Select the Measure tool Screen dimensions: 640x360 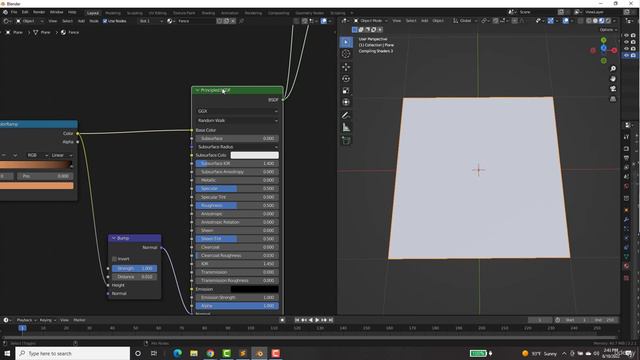346,128
